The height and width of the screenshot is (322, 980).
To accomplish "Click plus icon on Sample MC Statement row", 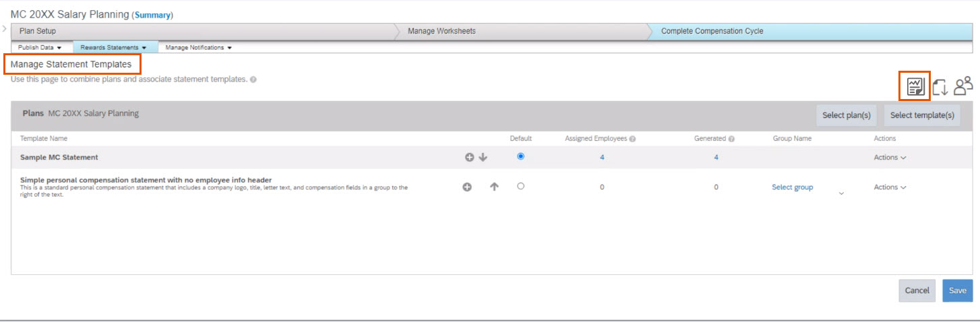I will click(469, 158).
